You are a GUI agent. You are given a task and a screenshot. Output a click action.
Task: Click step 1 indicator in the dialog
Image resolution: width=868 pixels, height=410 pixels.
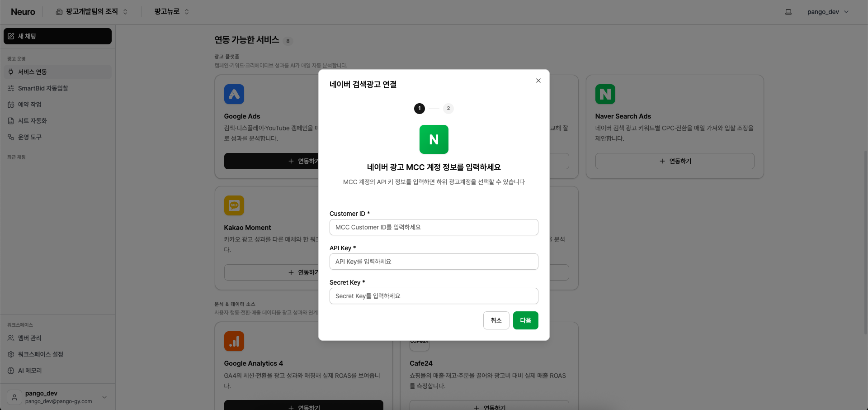pyautogui.click(x=420, y=109)
